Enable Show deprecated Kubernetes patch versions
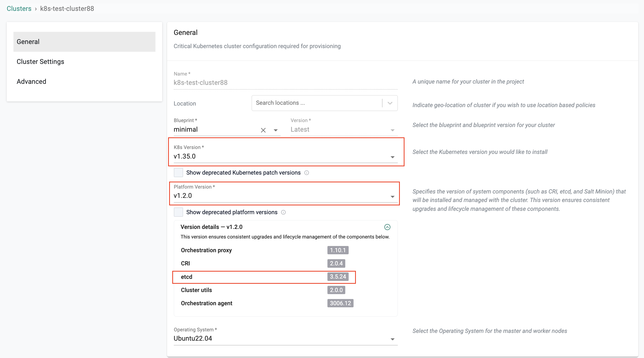 [178, 173]
